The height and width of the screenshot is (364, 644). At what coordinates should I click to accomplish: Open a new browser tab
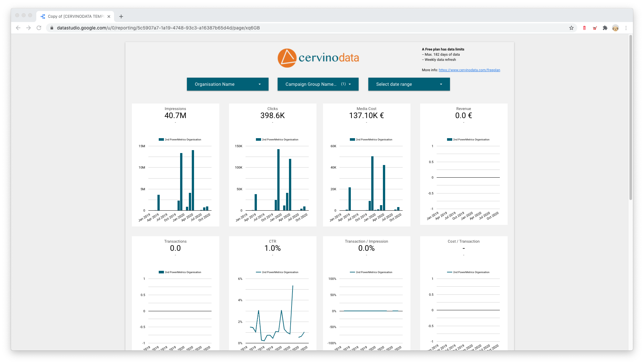coord(121,16)
